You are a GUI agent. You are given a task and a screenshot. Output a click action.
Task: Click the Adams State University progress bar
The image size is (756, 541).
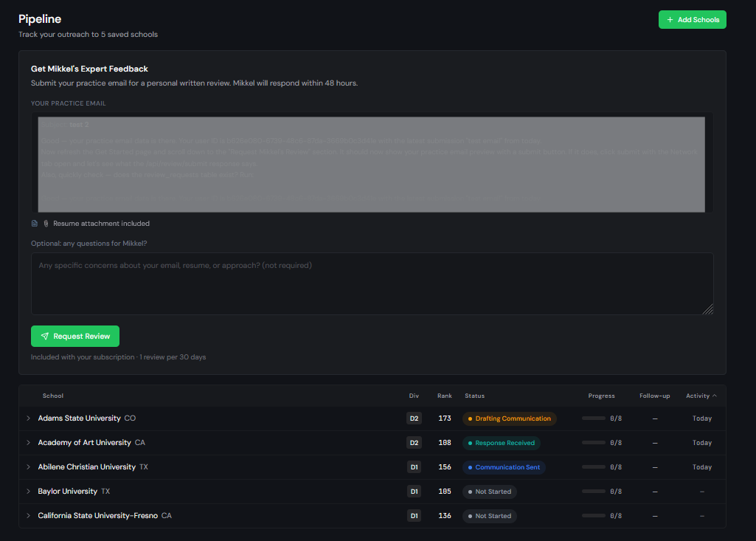pyautogui.click(x=594, y=418)
